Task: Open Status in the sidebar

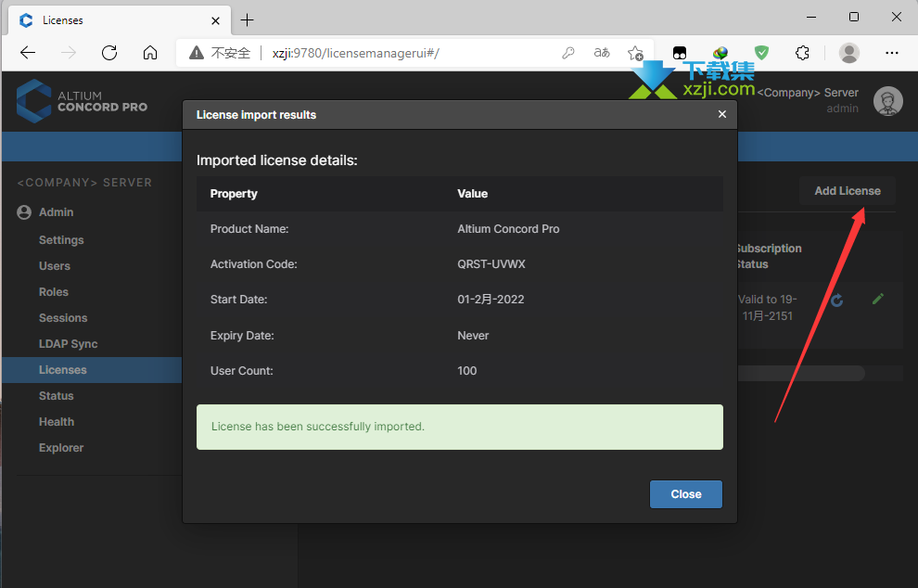Action: tap(57, 396)
